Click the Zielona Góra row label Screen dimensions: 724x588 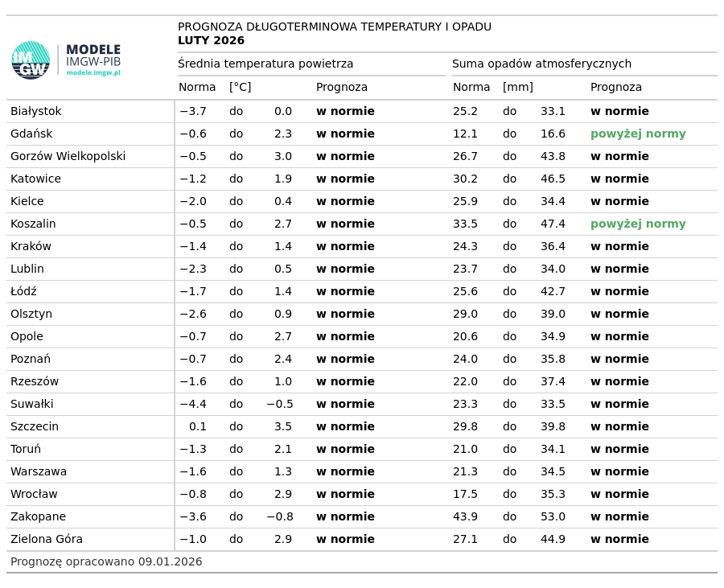pos(47,540)
